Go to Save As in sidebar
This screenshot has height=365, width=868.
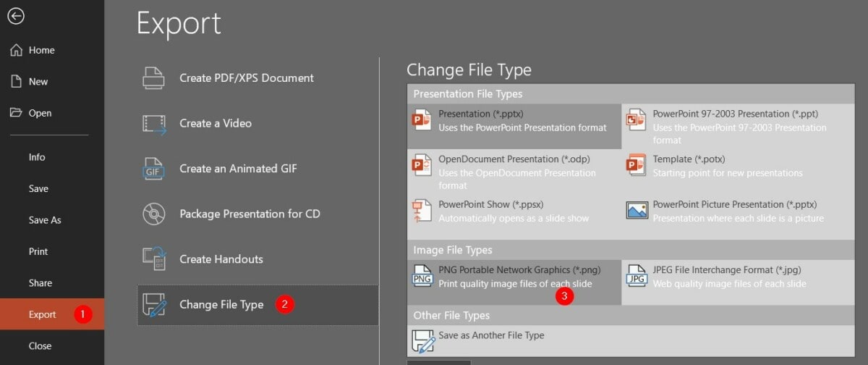click(45, 220)
